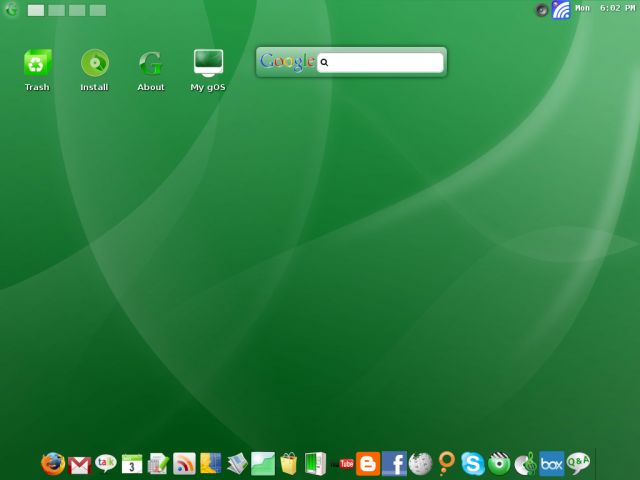The width and height of the screenshot is (640, 480).
Task: Open the green cabinet dock icon
Action: pos(316,464)
